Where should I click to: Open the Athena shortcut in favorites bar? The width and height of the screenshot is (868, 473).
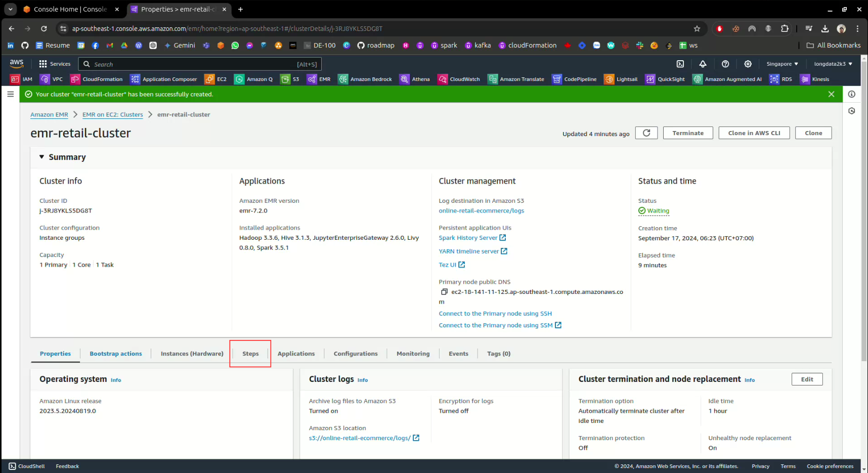point(415,79)
